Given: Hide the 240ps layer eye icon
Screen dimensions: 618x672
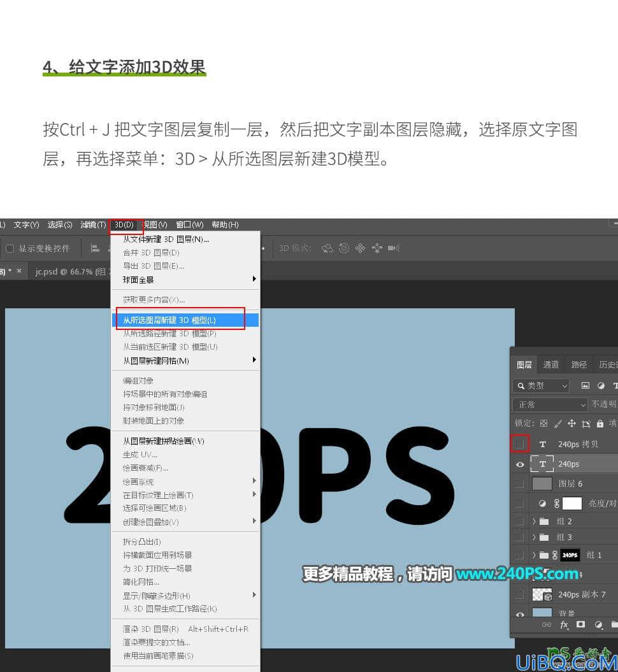Looking at the screenshot, I should click(520, 464).
